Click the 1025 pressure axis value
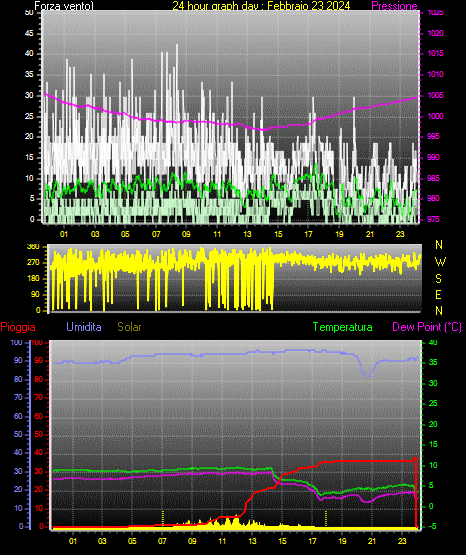The width and height of the screenshot is (466, 555). coord(435,13)
